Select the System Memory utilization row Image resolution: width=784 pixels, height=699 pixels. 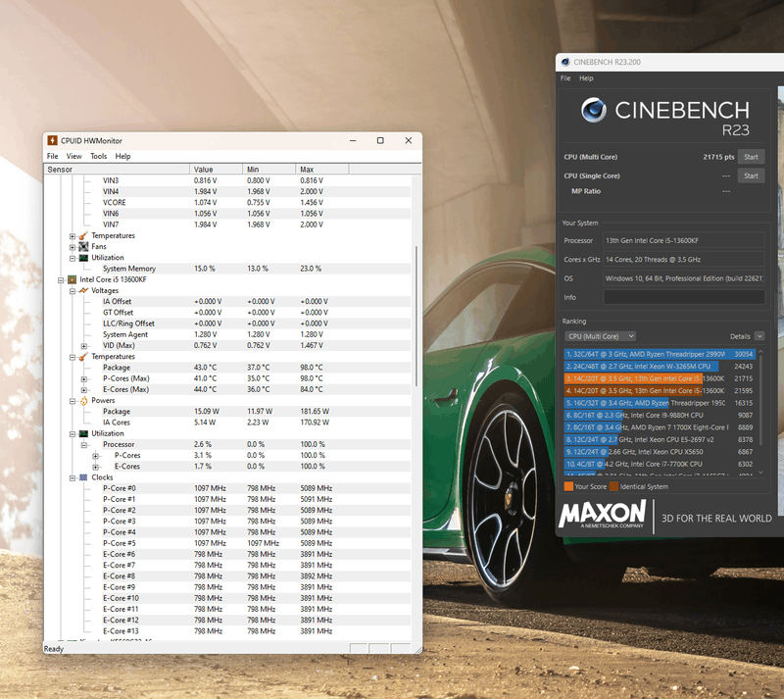coord(257,269)
